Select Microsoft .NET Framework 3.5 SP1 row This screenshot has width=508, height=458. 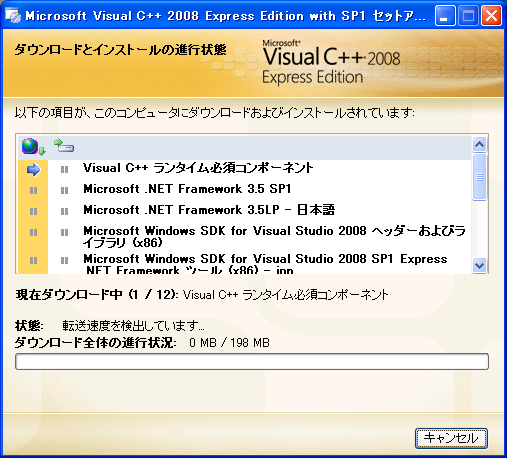click(244, 189)
